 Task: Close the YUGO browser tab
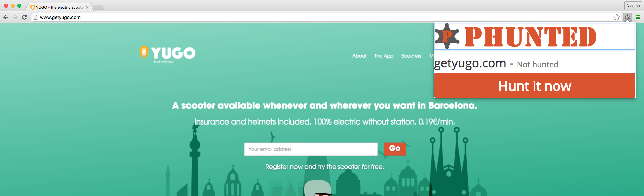pyautogui.click(x=87, y=7)
